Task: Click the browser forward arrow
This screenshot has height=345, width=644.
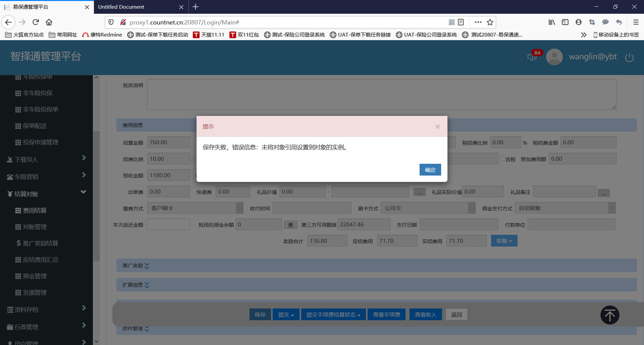Action: 22,22
